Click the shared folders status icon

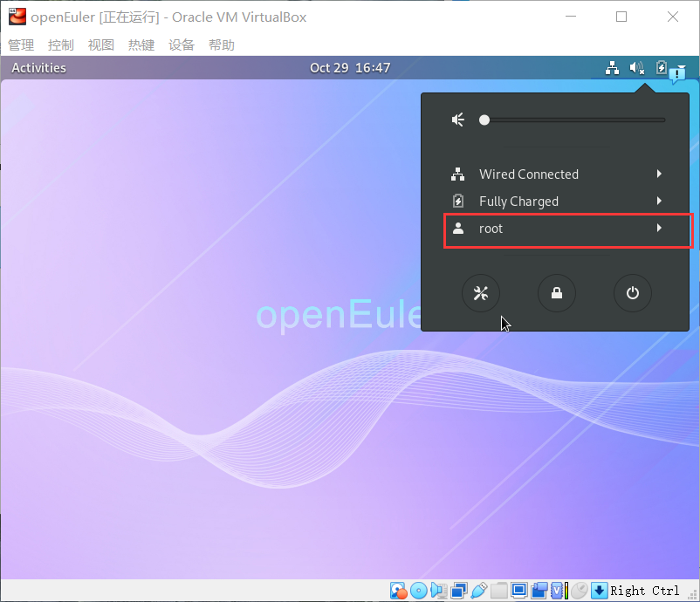point(499,591)
